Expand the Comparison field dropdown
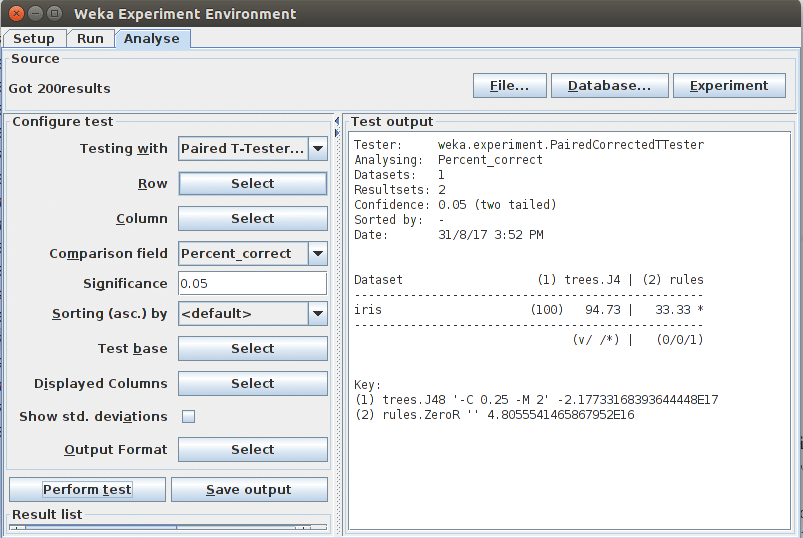 (317, 254)
